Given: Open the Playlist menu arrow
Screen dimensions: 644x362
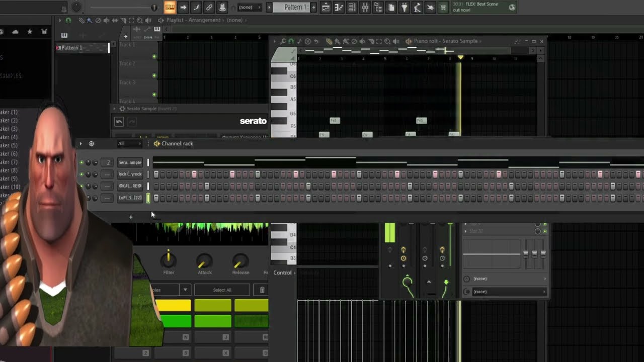Looking at the screenshot, I should [60, 20].
